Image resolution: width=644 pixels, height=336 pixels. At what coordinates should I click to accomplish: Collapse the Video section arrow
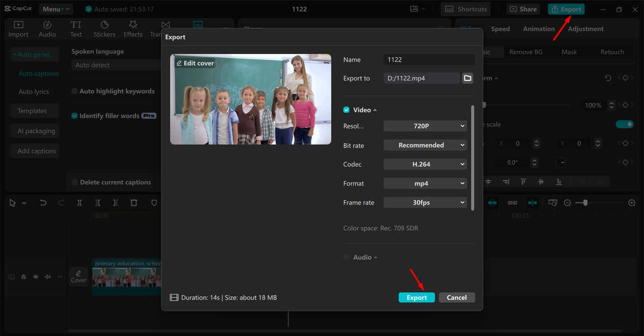375,110
